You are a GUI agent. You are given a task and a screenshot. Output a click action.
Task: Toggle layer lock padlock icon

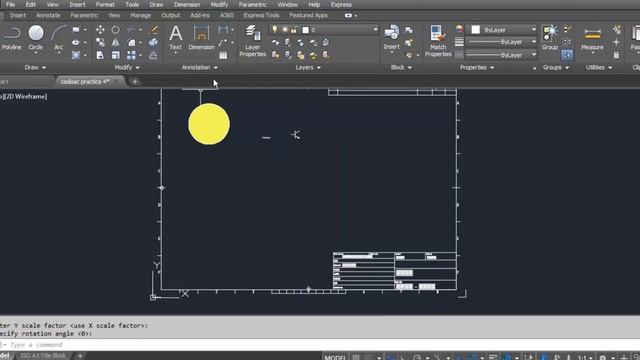(x=294, y=30)
